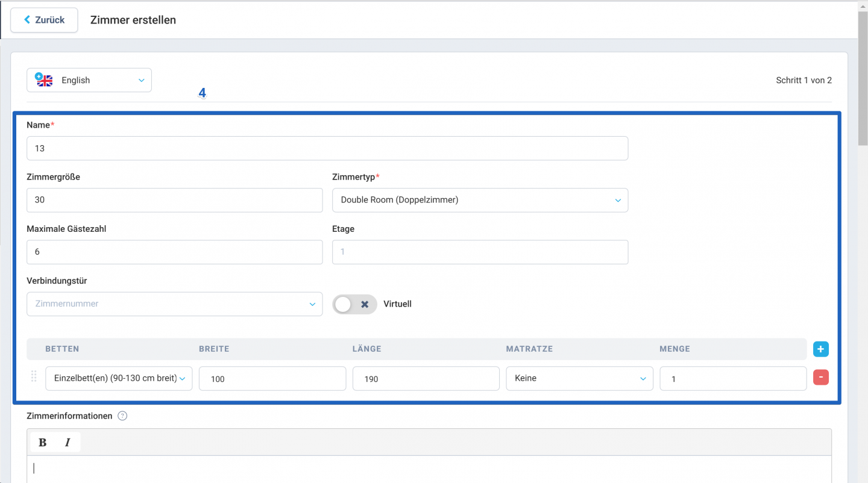Toggle the Virtuell switch

click(355, 304)
